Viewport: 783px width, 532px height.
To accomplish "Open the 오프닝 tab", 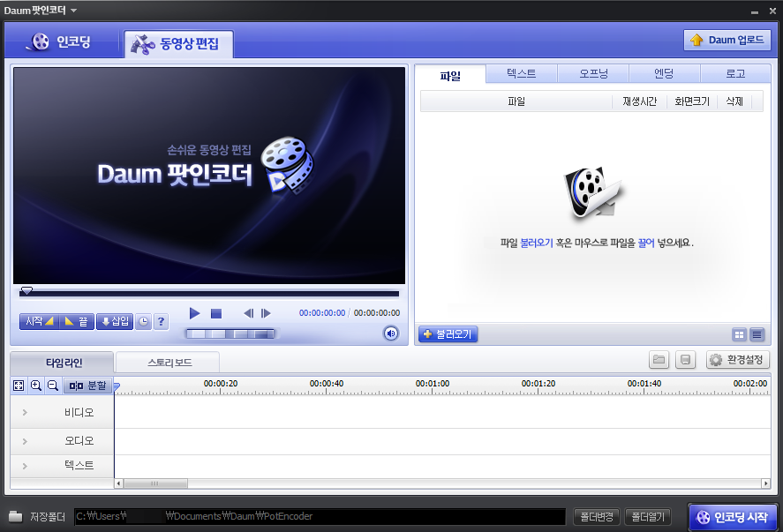I will [593, 73].
